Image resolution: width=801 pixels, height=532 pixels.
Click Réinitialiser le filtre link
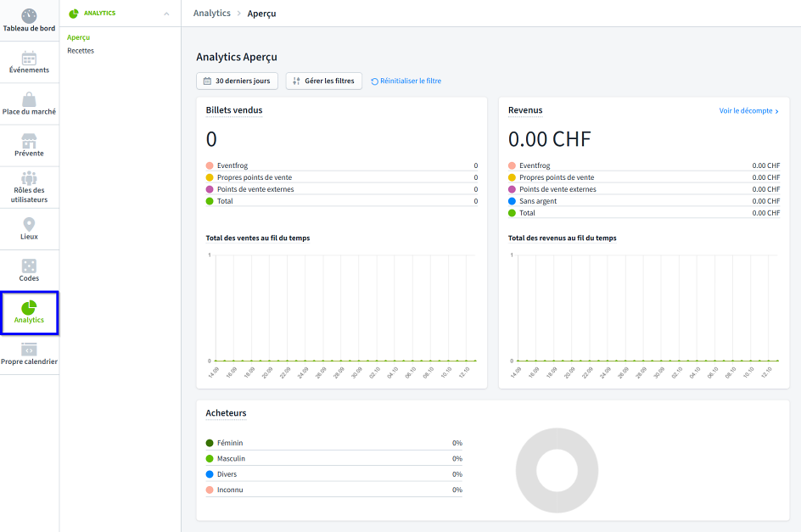[406, 81]
